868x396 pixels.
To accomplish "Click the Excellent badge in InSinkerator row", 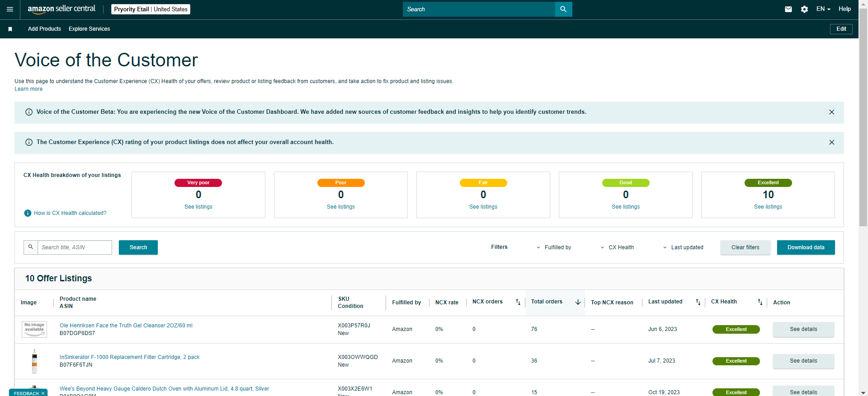I will coord(736,361).
